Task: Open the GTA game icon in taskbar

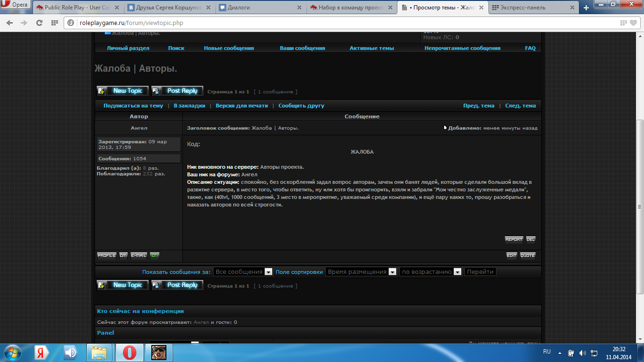Action: click(160, 353)
